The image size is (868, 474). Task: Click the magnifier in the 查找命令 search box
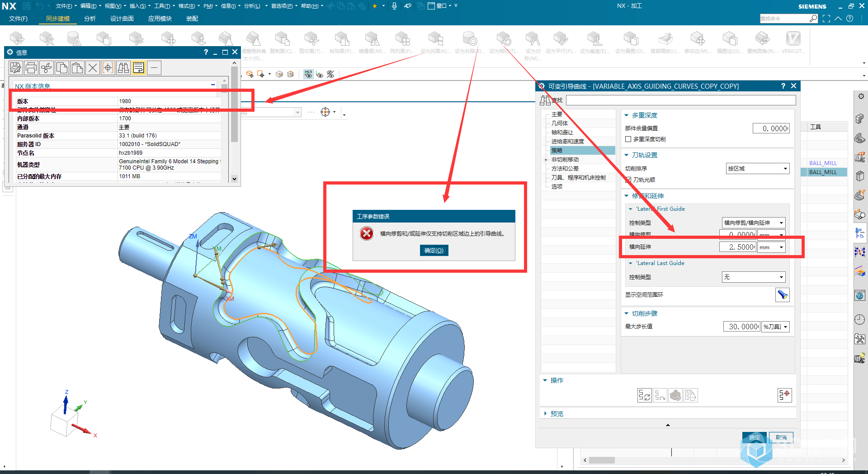(x=813, y=19)
